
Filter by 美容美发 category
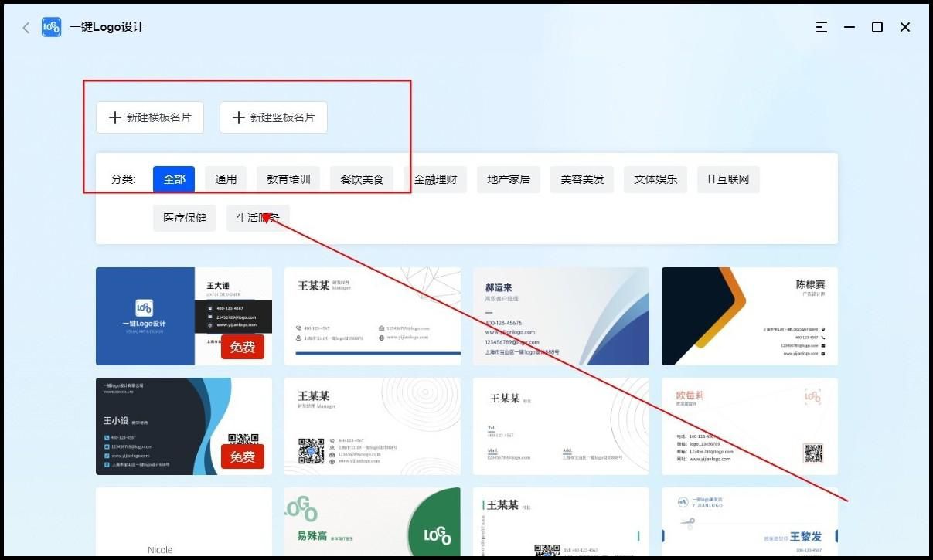coord(582,179)
